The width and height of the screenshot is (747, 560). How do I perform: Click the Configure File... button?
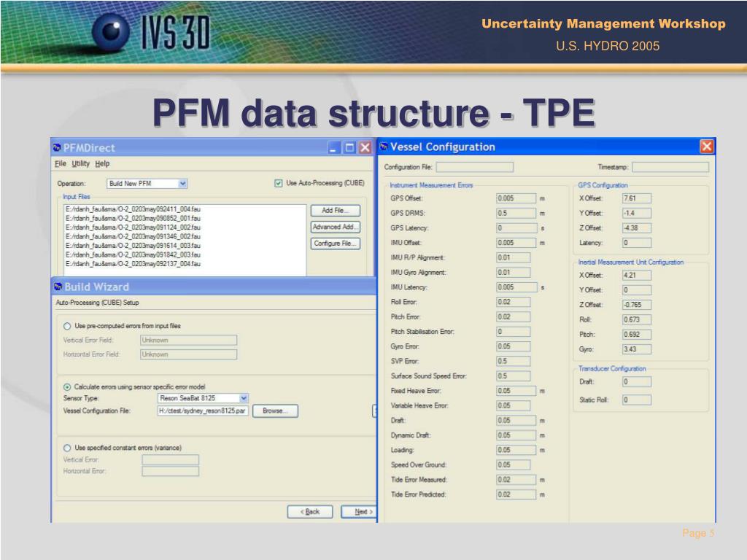[x=335, y=244]
